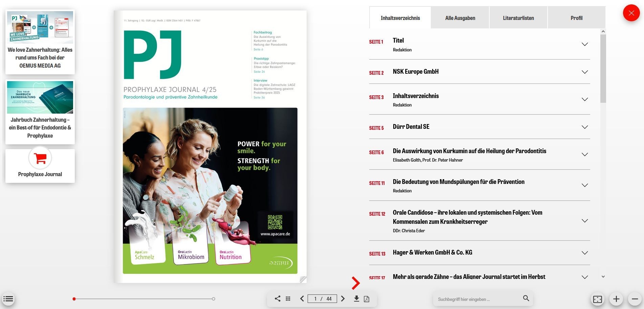Click the Prophylaxe Journal shop label
Image resolution: width=644 pixels, height=309 pixels.
tap(40, 174)
